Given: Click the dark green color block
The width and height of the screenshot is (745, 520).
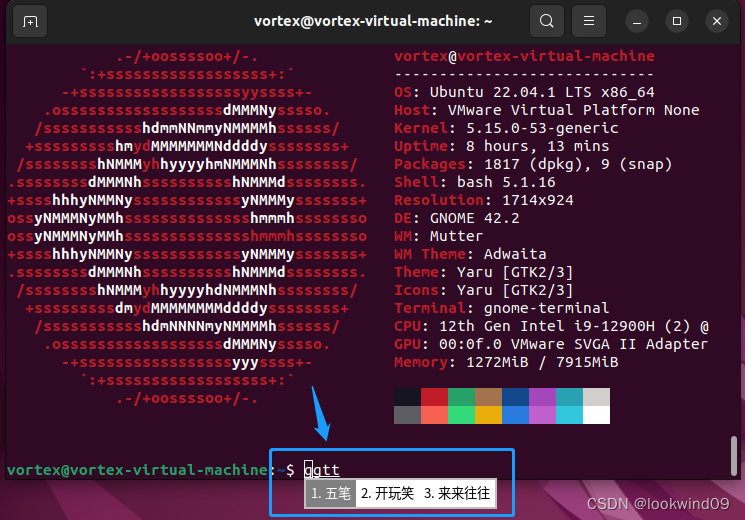Looking at the screenshot, I should pos(461,397).
